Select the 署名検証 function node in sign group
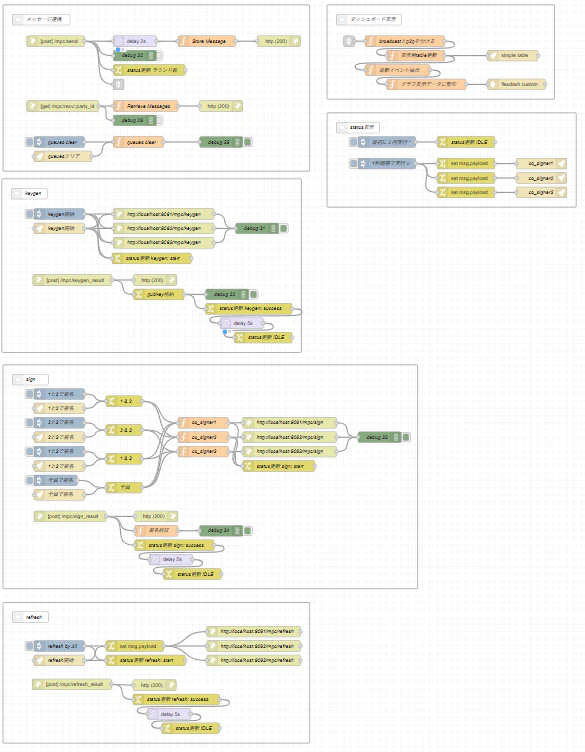Image resolution: width=585 pixels, height=752 pixels. tap(157, 530)
